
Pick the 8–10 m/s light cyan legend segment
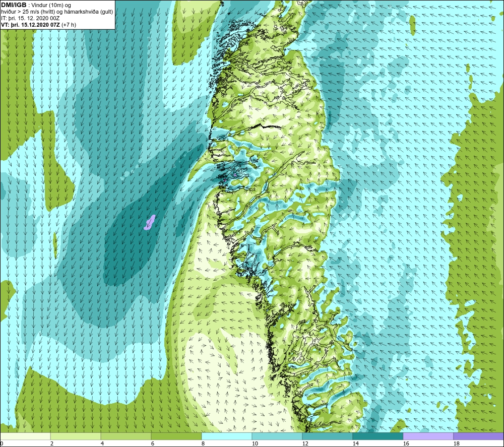[x=227, y=436]
